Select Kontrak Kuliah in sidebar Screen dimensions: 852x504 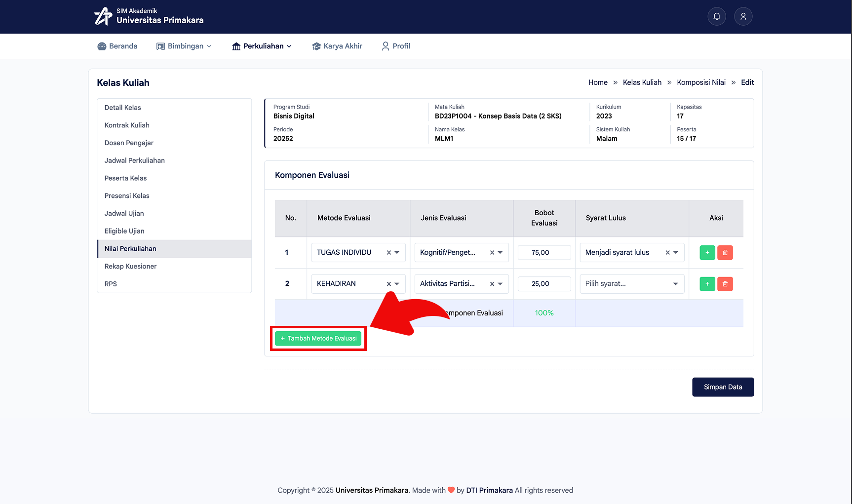[174, 125]
